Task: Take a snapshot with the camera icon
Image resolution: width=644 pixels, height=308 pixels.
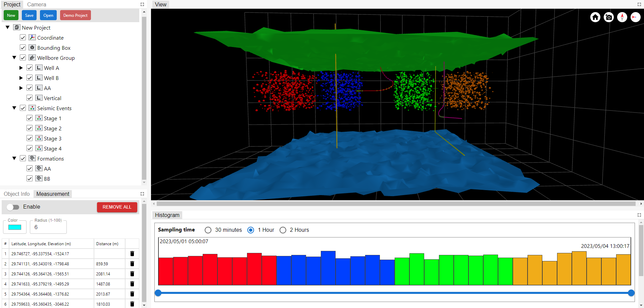Action: pyautogui.click(x=608, y=17)
